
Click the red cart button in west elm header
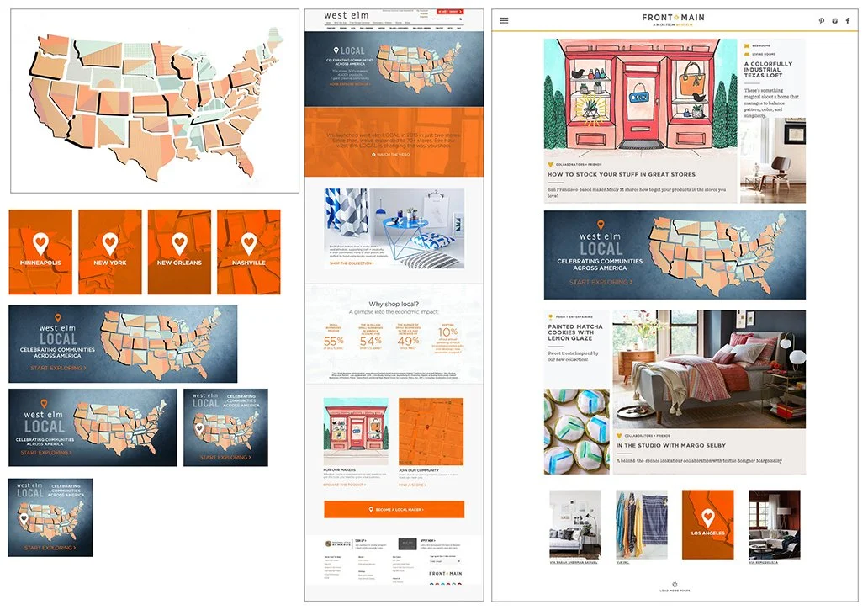click(x=450, y=11)
